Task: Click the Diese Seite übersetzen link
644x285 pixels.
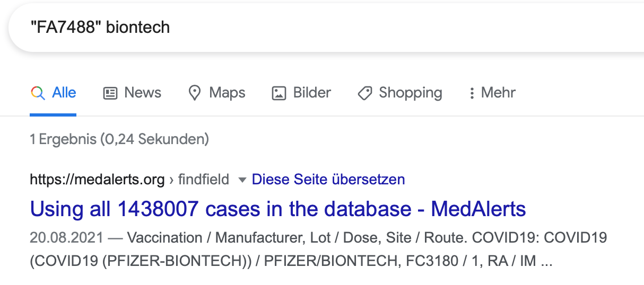Action: (328, 180)
